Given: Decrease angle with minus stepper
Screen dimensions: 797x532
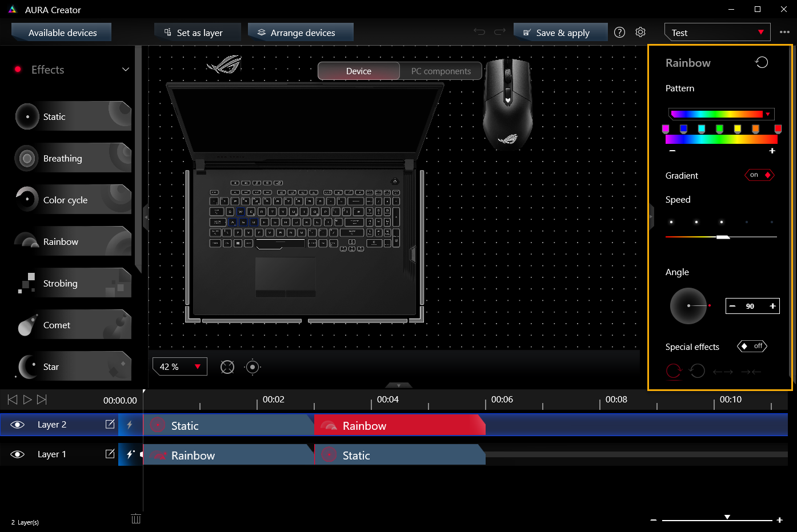Looking at the screenshot, I should coord(732,306).
